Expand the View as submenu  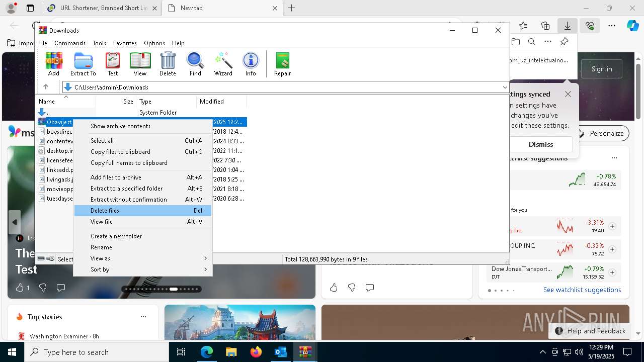(143, 258)
